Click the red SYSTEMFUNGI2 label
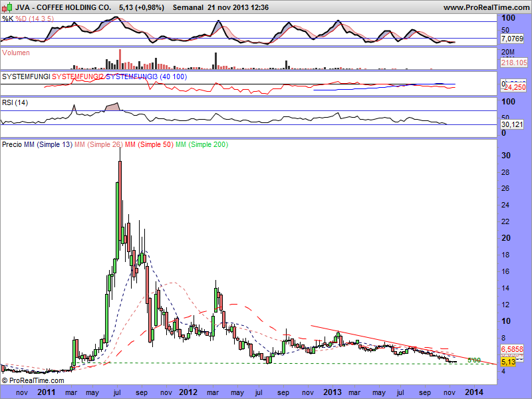The width and height of the screenshot is (532, 399). pos(78,76)
